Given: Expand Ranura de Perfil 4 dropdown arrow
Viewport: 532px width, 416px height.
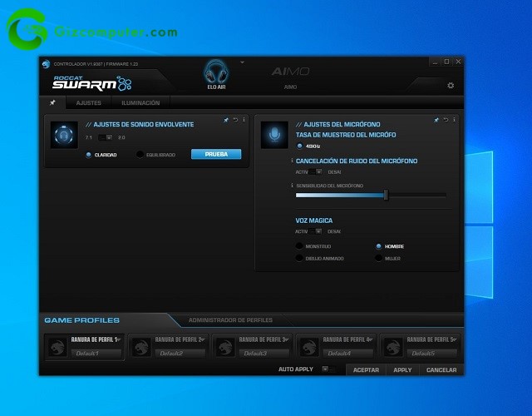Looking at the screenshot, I should (371, 339).
